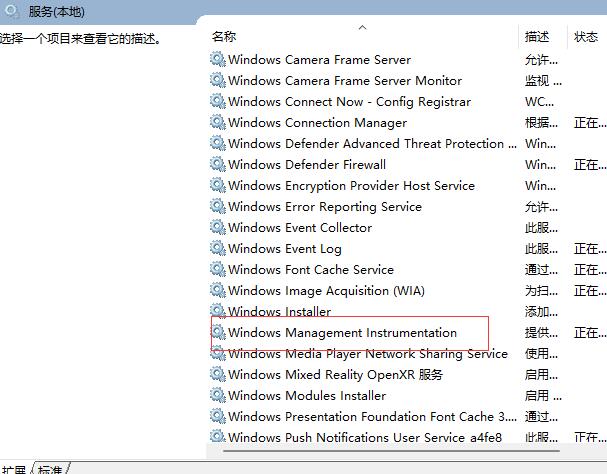607x474 pixels.
Task: Click the 状态 column header
Action: [586, 37]
